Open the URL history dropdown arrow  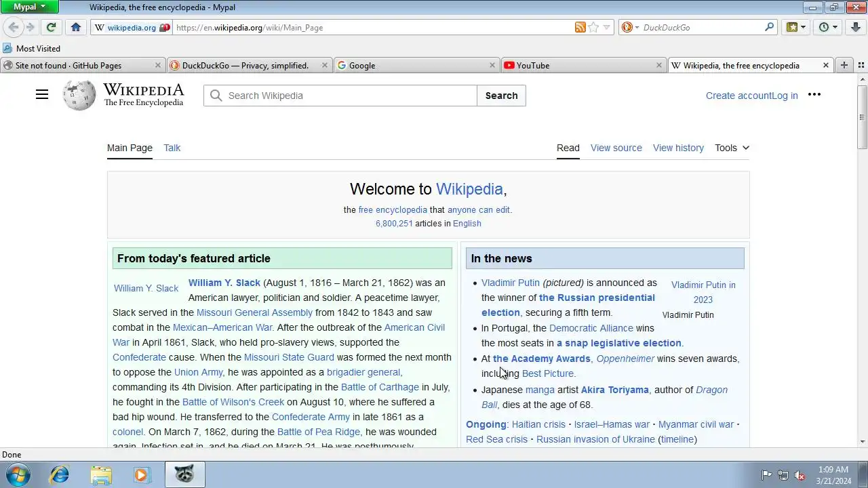point(607,27)
